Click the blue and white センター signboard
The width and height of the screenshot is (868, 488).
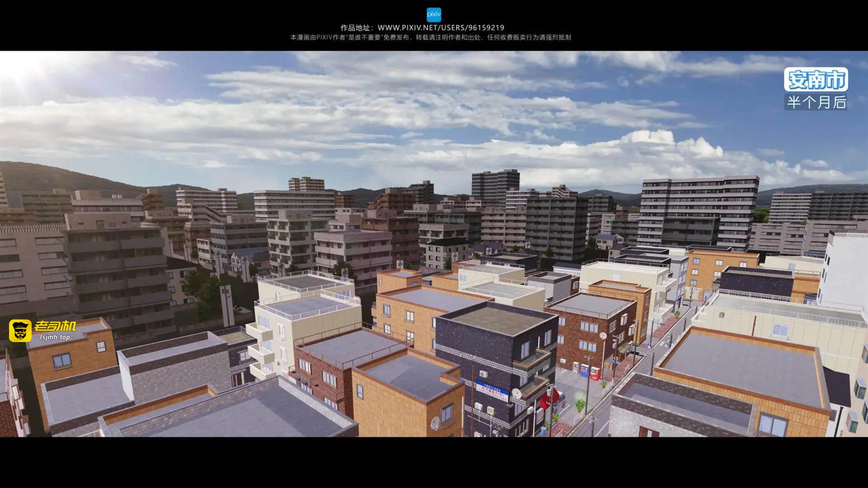(x=492, y=391)
